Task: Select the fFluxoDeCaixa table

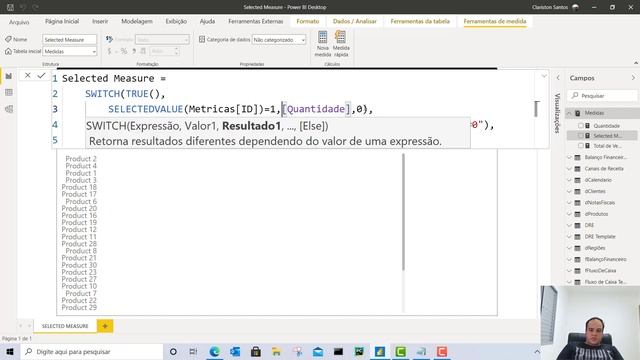Action: coord(600,271)
